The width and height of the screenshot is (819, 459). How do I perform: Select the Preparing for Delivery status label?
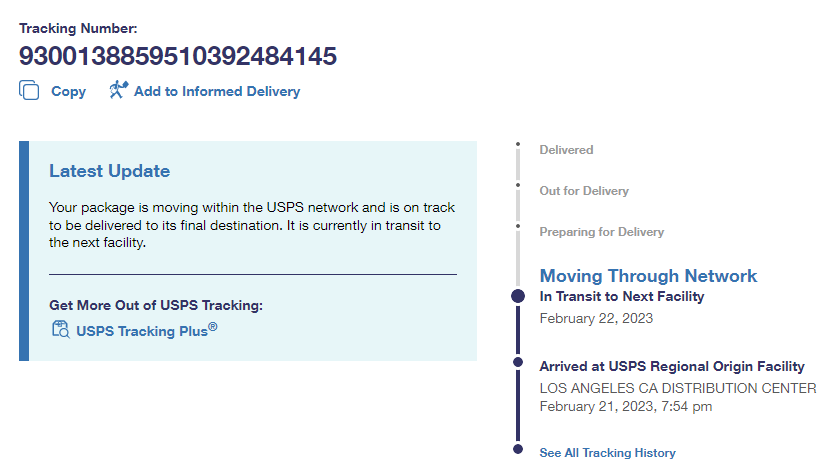tap(601, 232)
